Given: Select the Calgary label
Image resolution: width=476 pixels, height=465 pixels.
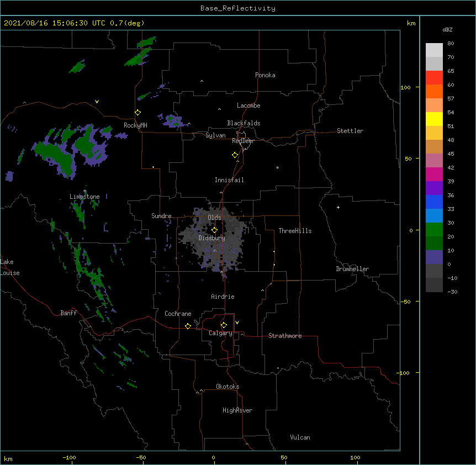Looking at the screenshot, I should (220, 333).
